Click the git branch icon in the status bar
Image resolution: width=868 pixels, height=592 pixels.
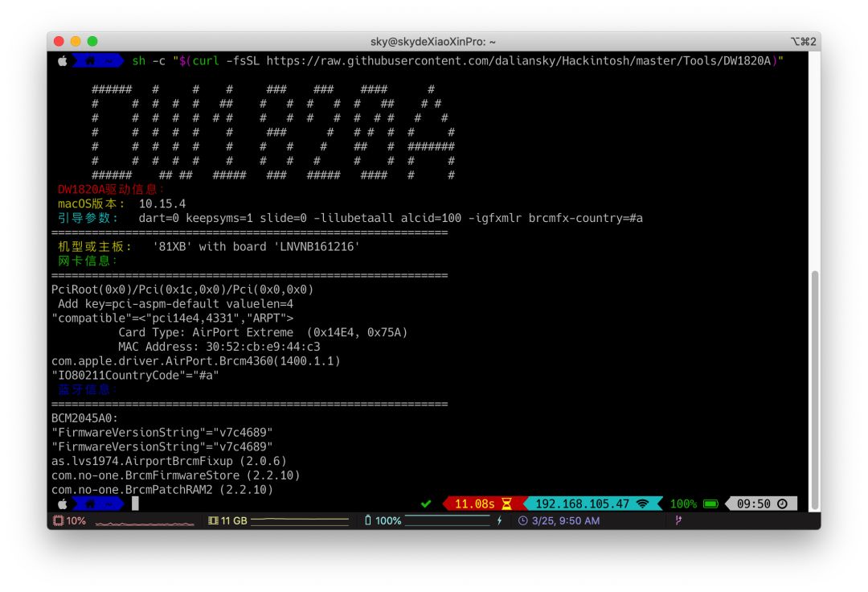(x=678, y=520)
